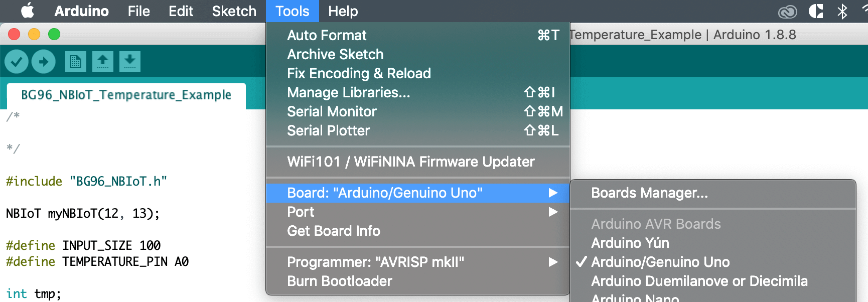The image size is (868, 302).
Task: Click the green zoom window button
Action: pos(54,34)
